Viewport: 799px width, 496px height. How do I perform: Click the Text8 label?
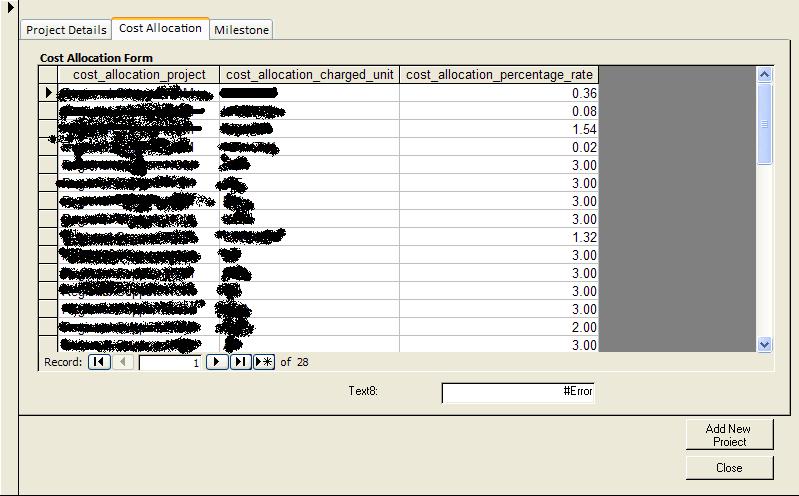click(x=363, y=391)
